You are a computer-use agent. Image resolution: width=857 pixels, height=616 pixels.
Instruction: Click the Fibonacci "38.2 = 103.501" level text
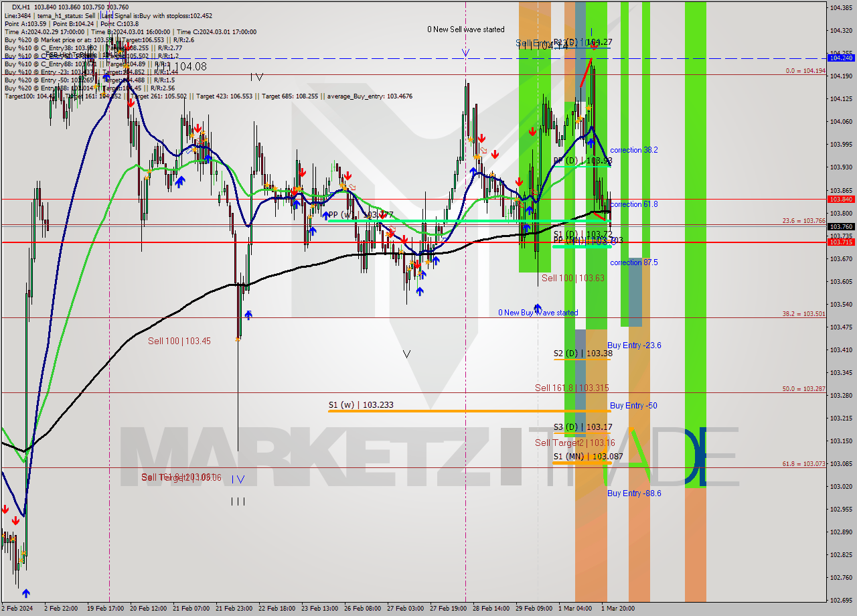point(804,313)
